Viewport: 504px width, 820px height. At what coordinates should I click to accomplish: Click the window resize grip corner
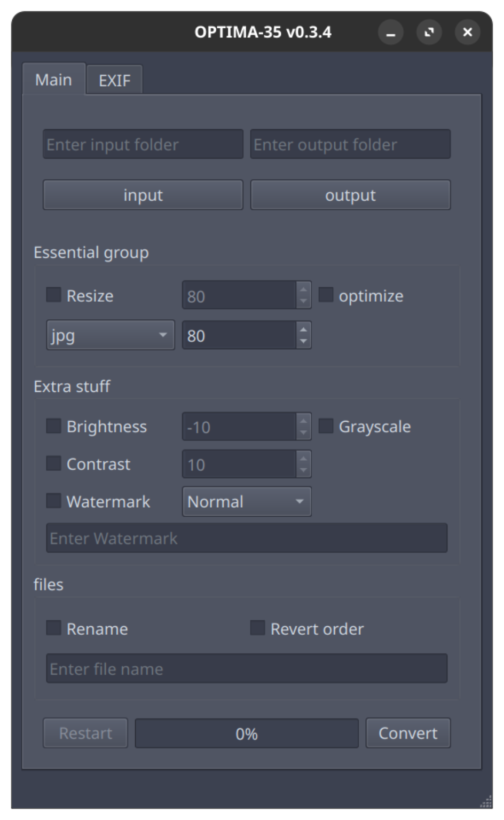click(486, 802)
